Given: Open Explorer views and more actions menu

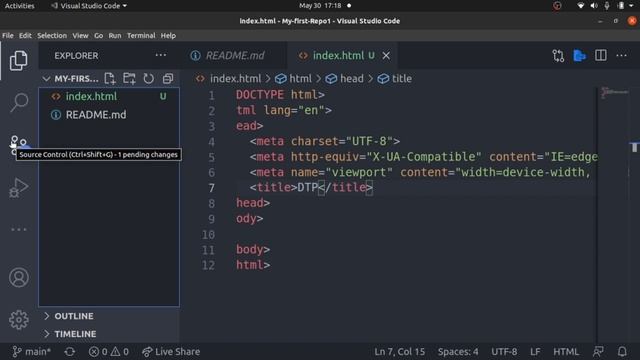Looking at the screenshot, I should click(161, 55).
